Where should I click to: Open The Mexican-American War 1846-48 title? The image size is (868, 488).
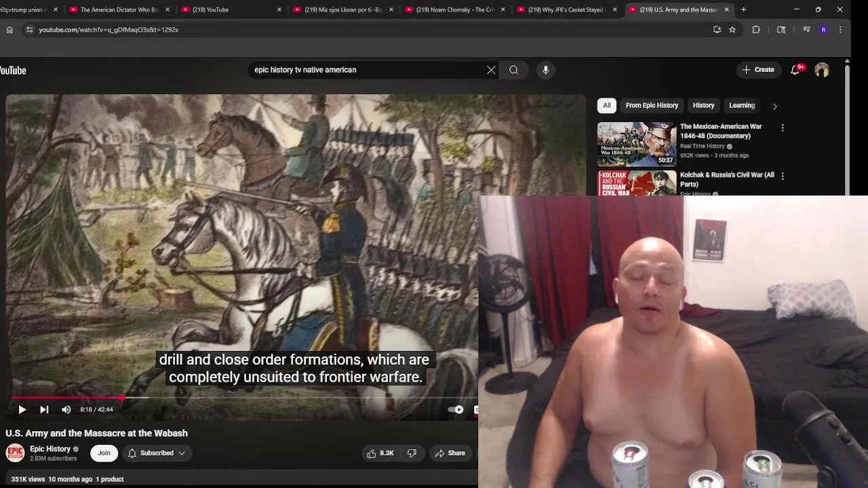(721, 131)
